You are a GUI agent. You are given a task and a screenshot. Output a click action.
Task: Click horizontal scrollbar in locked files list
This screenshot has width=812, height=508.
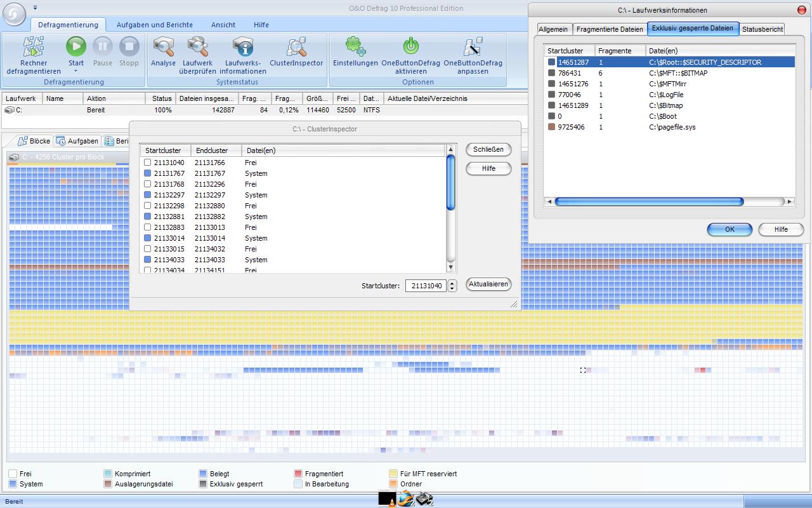point(649,201)
